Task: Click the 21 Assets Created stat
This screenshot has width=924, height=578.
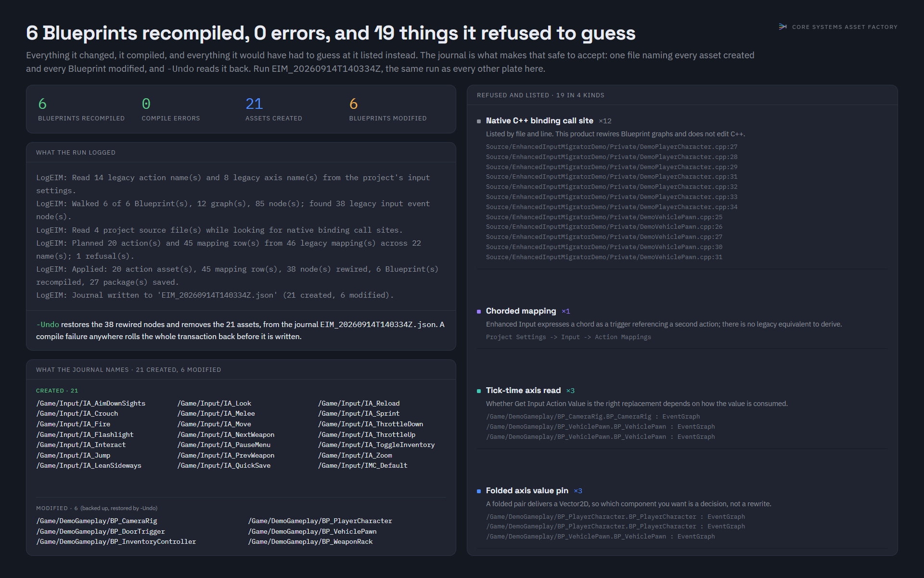Action: point(274,109)
